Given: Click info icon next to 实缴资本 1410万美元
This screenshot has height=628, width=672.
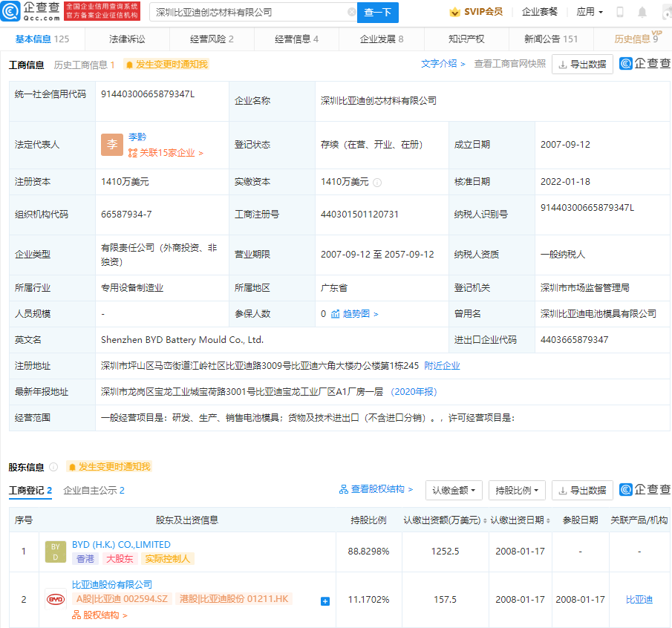Looking at the screenshot, I should click(x=377, y=183).
